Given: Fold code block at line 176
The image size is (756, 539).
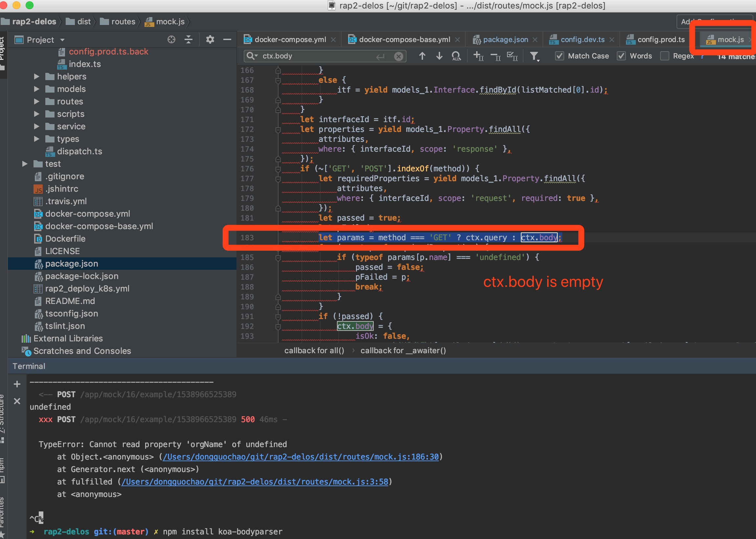Looking at the screenshot, I should click(x=278, y=169).
